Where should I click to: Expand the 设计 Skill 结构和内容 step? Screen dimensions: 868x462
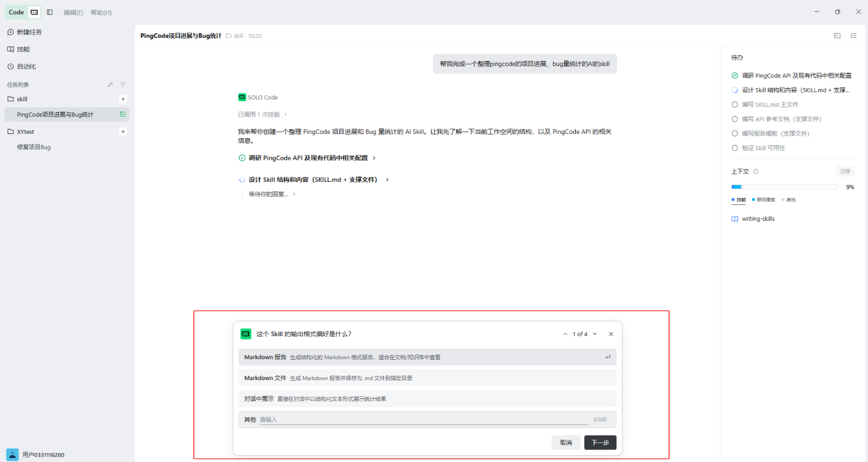314,180
